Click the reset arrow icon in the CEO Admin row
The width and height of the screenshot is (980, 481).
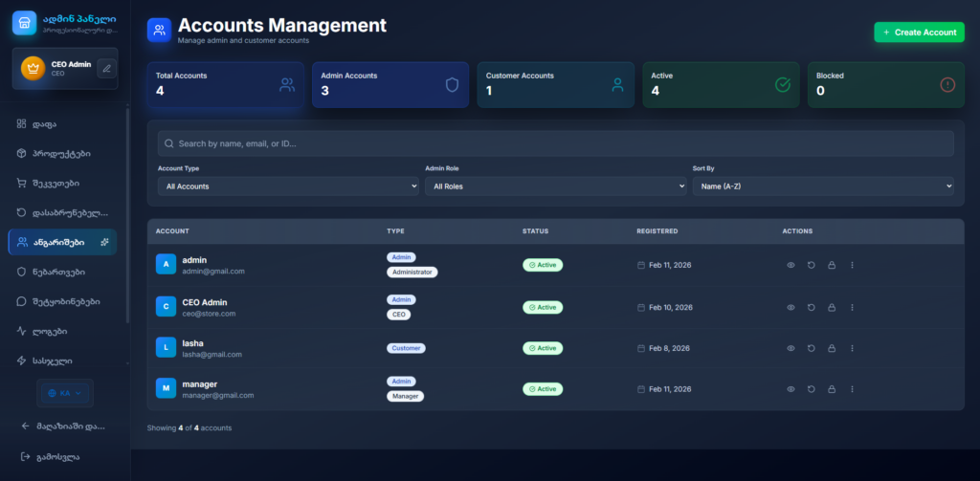tap(812, 307)
